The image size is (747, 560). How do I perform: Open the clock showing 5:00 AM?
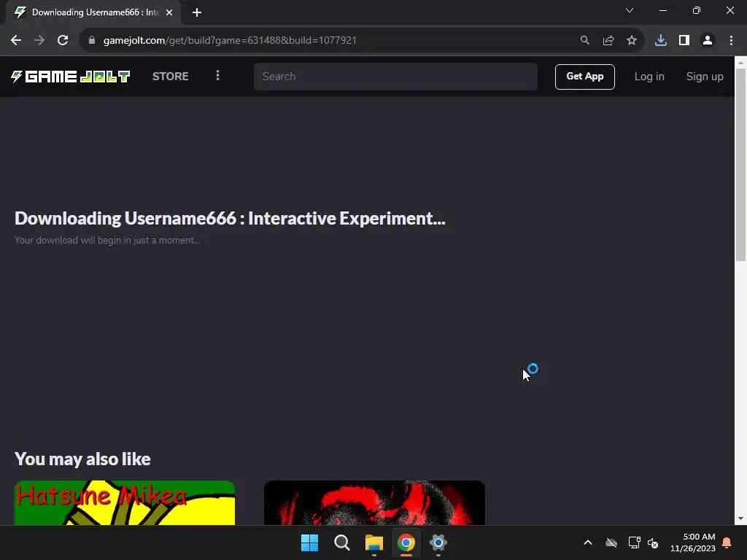point(693,542)
